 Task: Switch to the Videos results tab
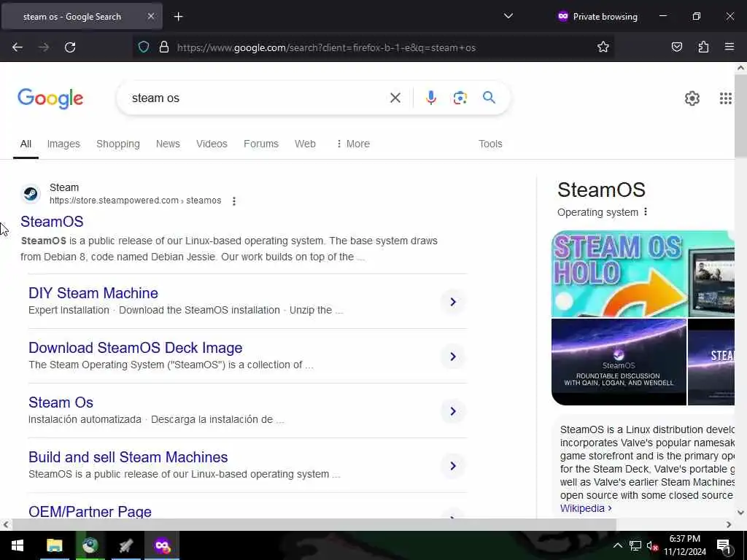pyautogui.click(x=212, y=144)
